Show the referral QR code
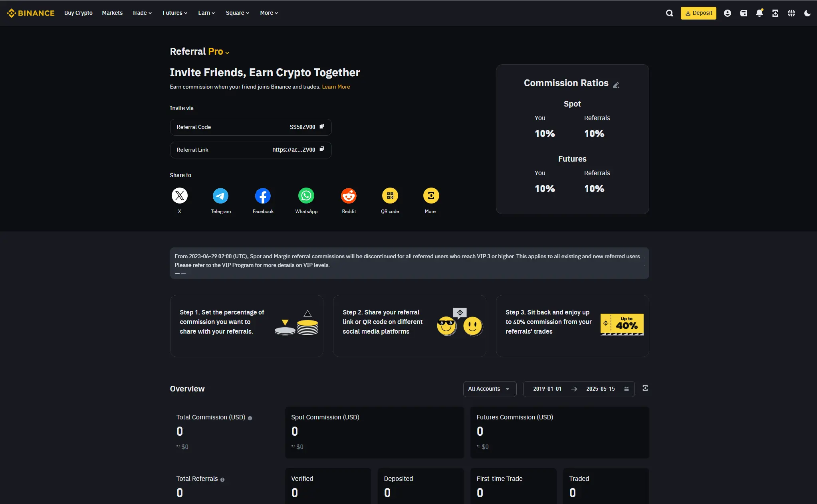817x504 pixels. 390,196
